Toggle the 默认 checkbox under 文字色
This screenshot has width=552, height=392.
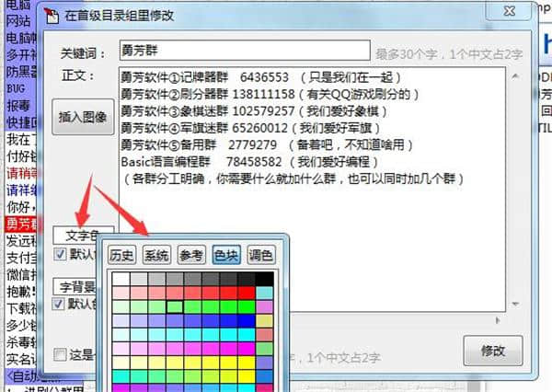60,254
